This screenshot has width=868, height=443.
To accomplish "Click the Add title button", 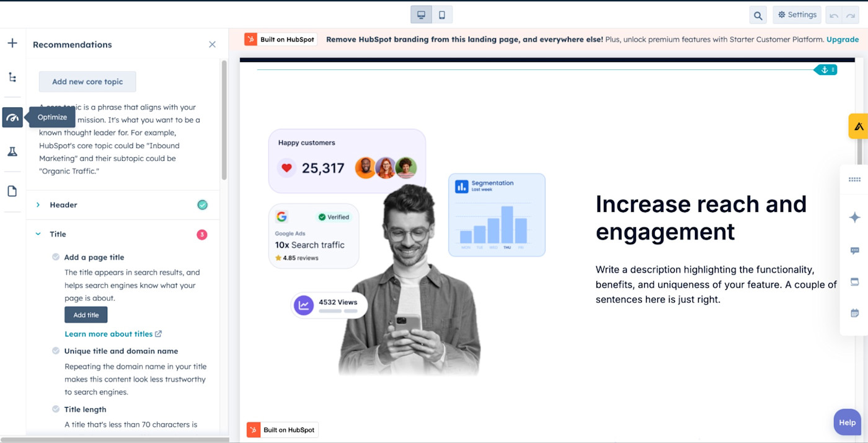I will tap(86, 315).
